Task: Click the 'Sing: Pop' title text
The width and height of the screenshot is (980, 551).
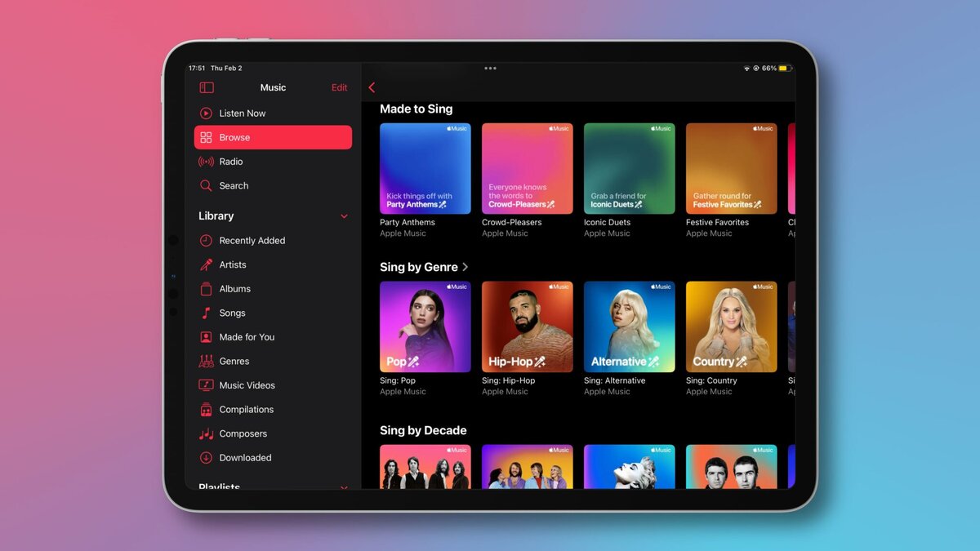Action: click(398, 380)
